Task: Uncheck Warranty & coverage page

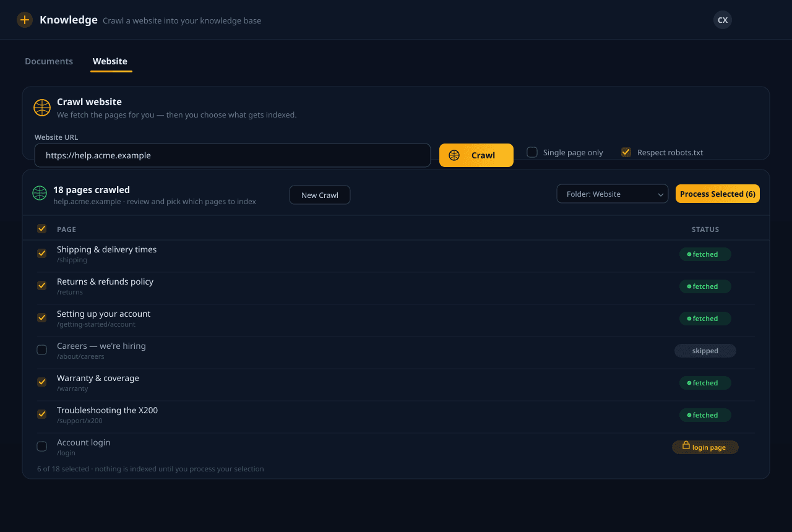Action: [x=42, y=382]
